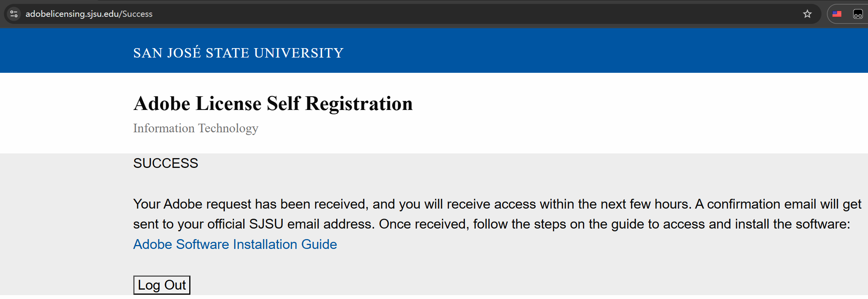Go to San José State University wordmark
Image resolution: width=868 pixels, height=299 pixels.
coord(238,53)
